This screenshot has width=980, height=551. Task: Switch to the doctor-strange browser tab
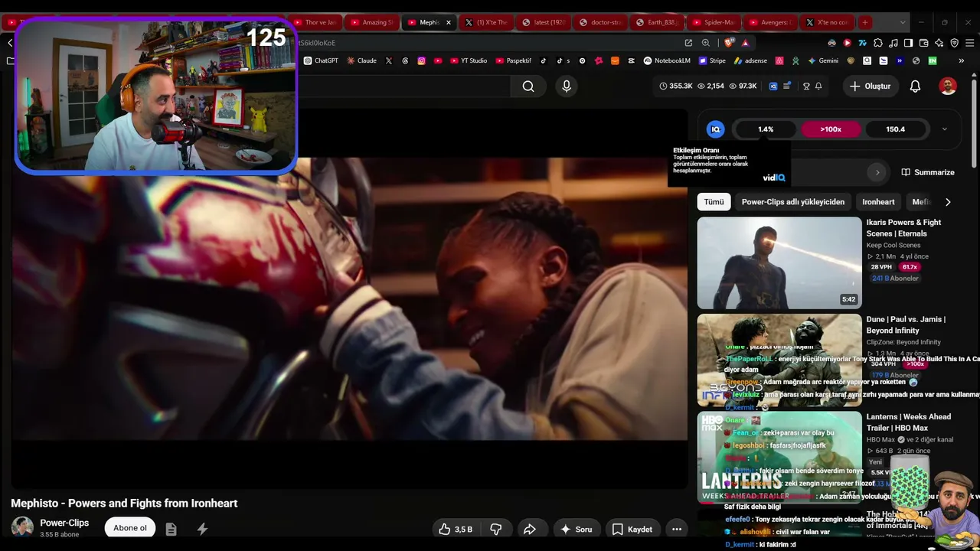600,22
